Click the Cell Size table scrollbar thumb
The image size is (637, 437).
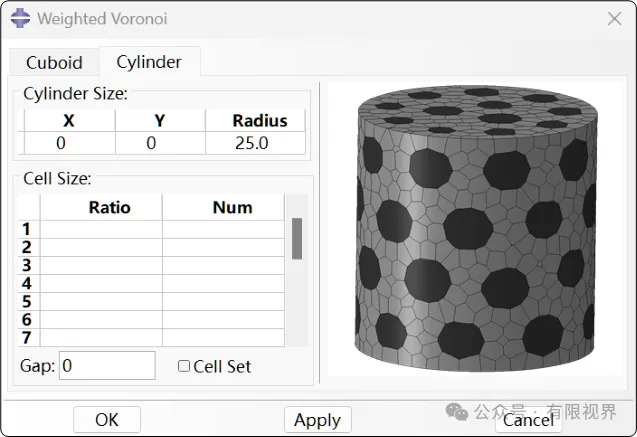tap(297, 238)
